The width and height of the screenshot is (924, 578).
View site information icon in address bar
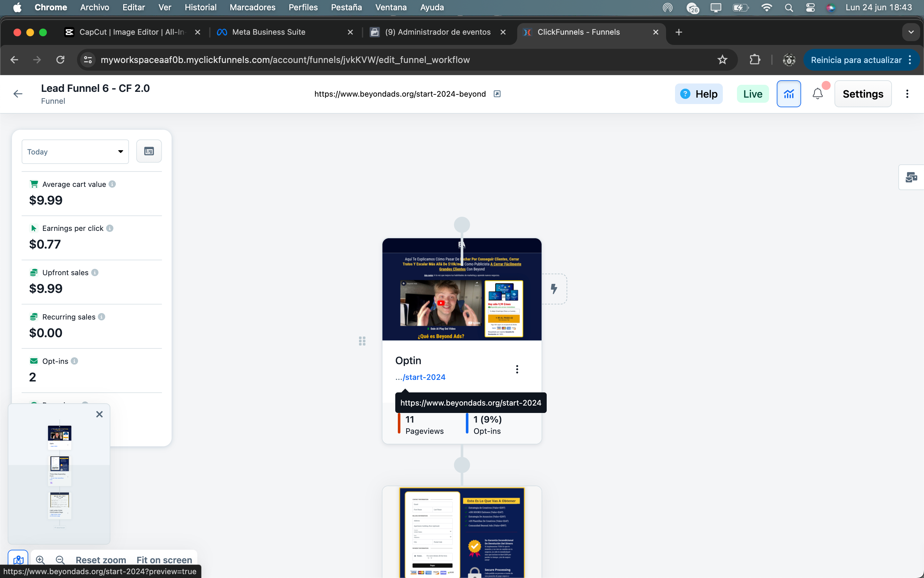(88, 60)
